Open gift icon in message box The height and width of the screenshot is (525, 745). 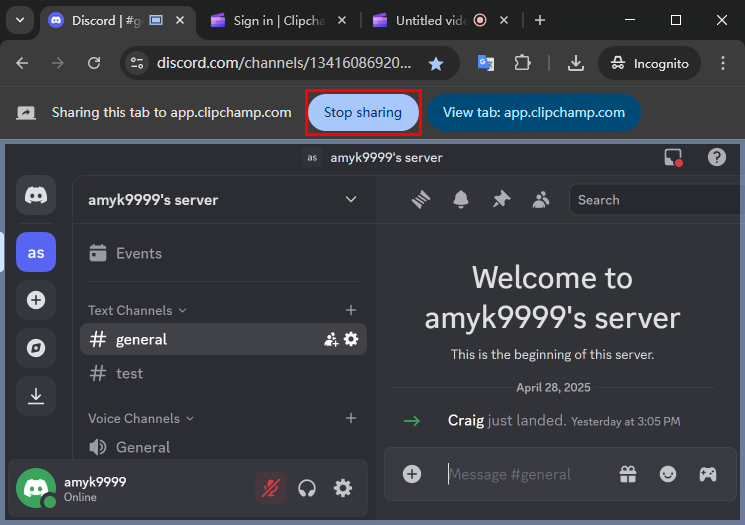(x=628, y=474)
